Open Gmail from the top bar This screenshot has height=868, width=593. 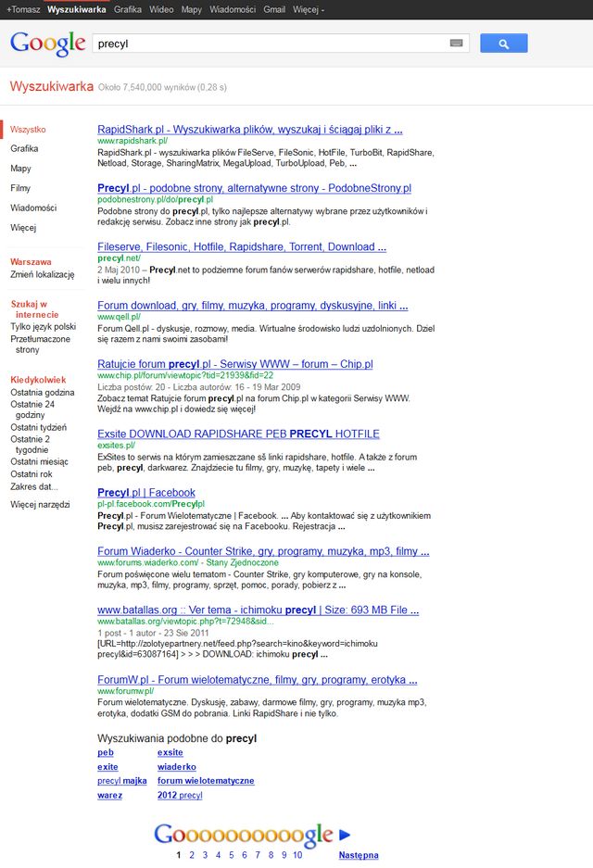click(x=274, y=9)
